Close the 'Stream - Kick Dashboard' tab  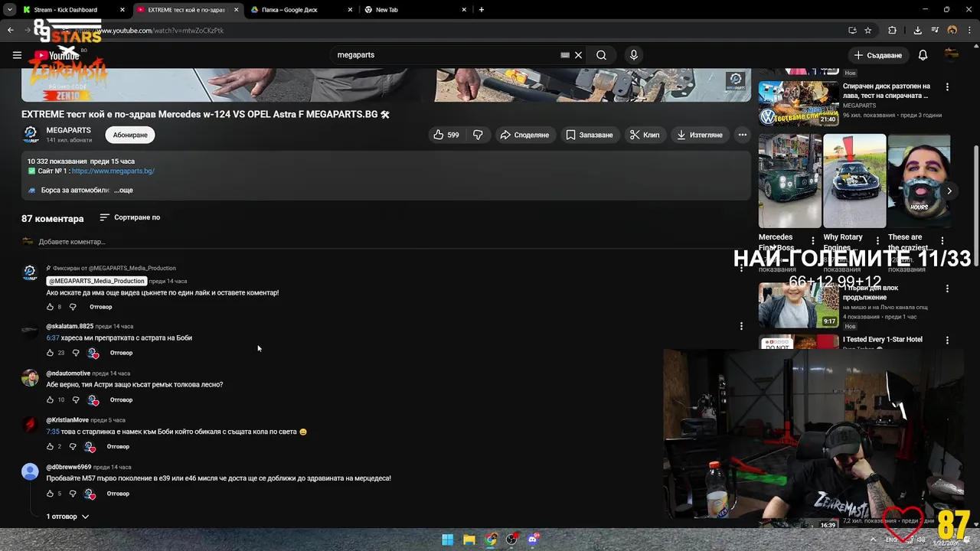122,10
